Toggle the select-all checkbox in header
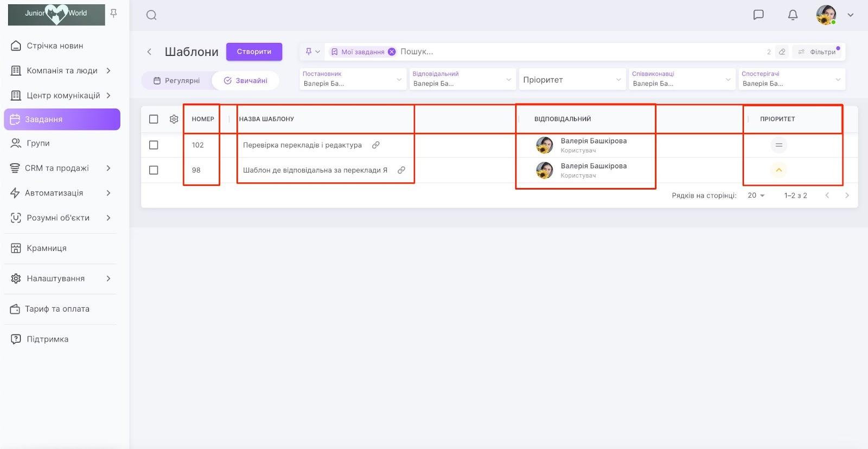Viewport: 868px width, 449px height. (154, 119)
